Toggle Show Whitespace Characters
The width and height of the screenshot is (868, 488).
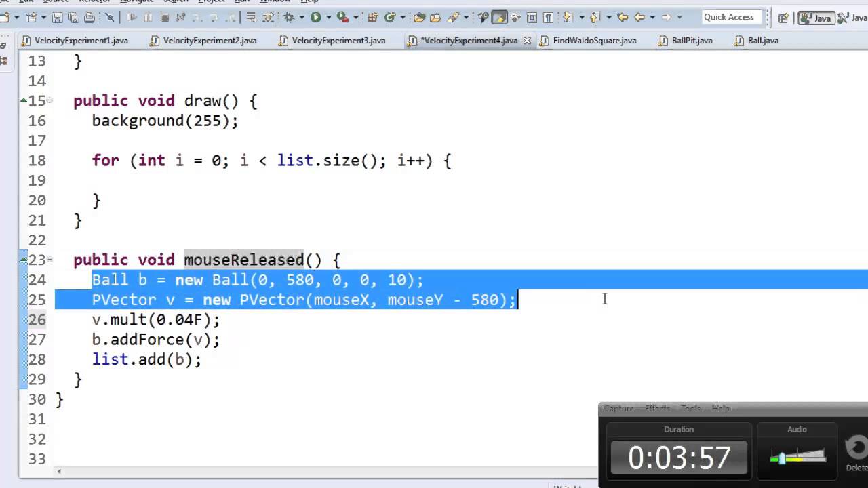(548, 17)
